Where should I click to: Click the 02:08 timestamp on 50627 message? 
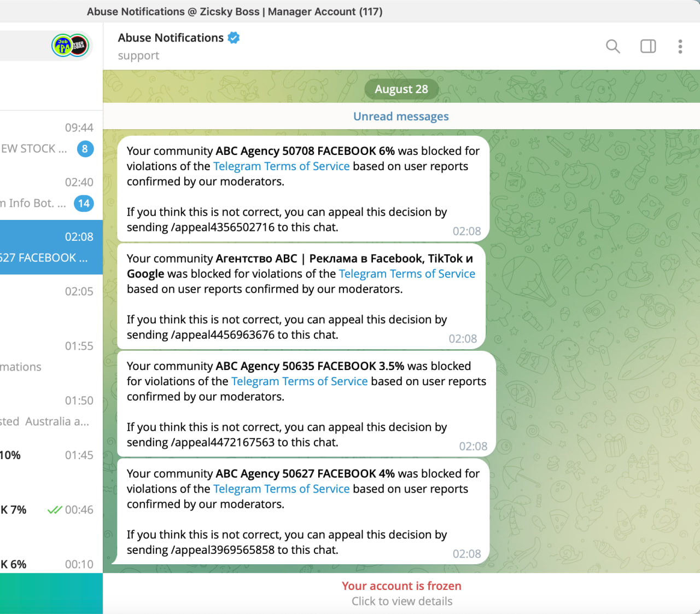(467, 554)
